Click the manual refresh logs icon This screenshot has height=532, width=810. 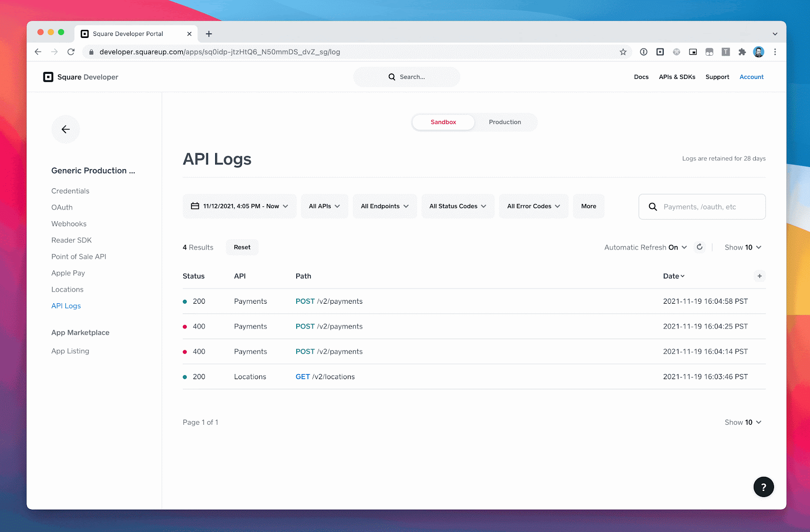(700, 247)
